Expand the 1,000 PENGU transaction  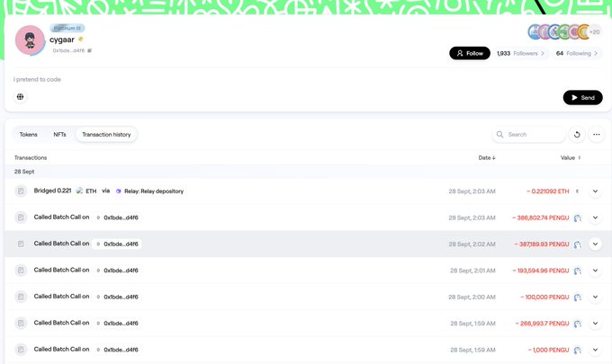coord(595,350)
